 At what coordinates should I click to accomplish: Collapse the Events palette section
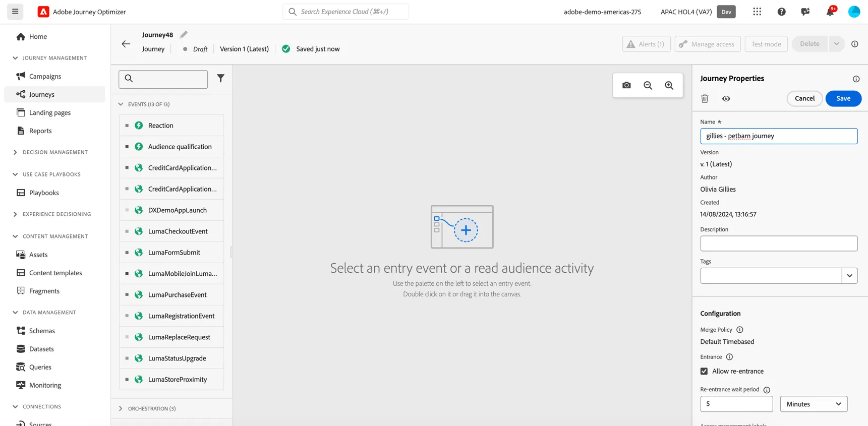(121, 104)
